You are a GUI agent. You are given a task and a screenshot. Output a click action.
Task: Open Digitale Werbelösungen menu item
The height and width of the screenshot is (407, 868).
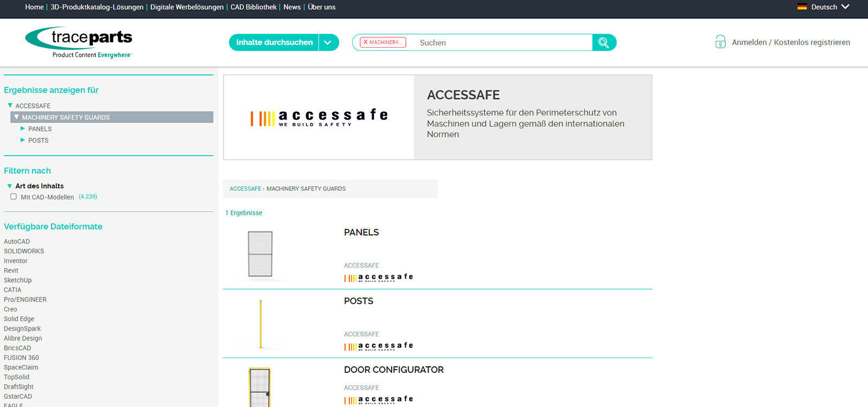pos(187,7)
